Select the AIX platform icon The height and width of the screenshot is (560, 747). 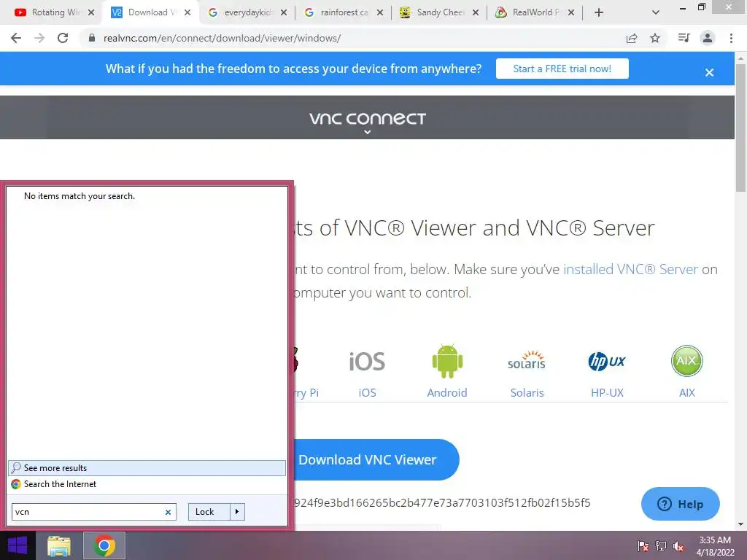pos(686,360)
